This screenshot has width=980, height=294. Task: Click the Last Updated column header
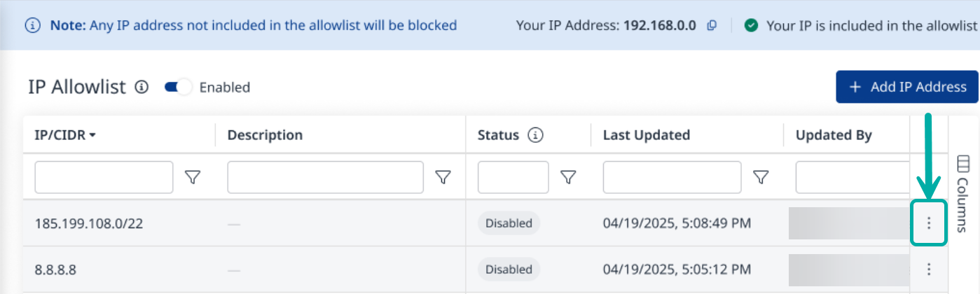click(x=647, y=135)
